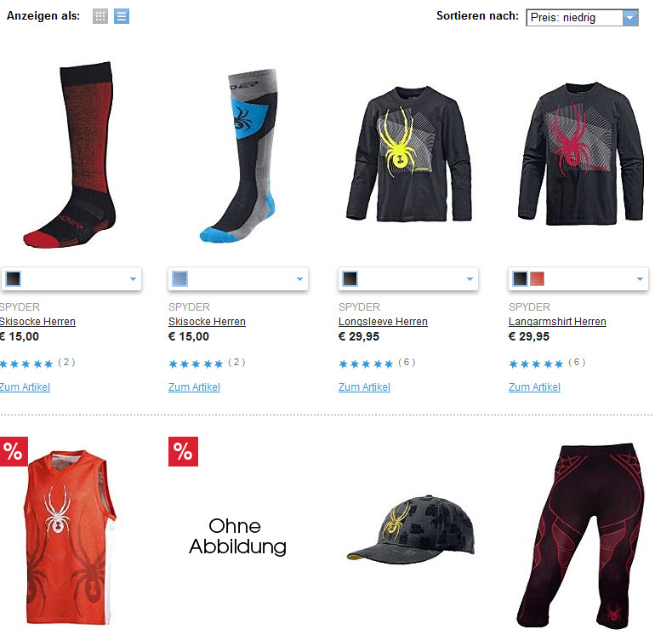Open the blue Skisocke Herren title link

pyautogui.click(x=207, y=322)
